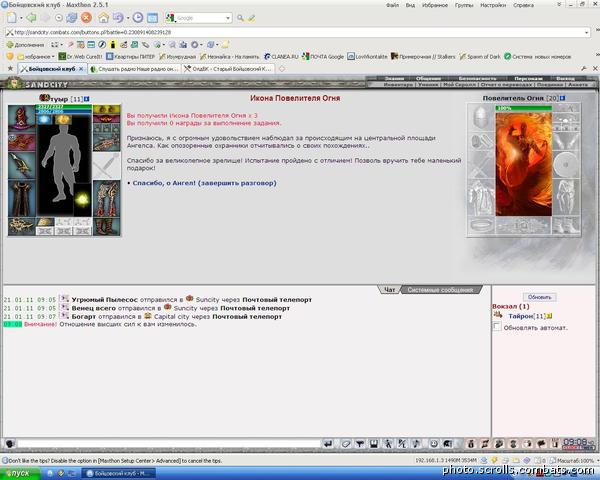Click the smiley face icon left of chat input
Viewport: 600px width, 480px height.
pos(10,444)
